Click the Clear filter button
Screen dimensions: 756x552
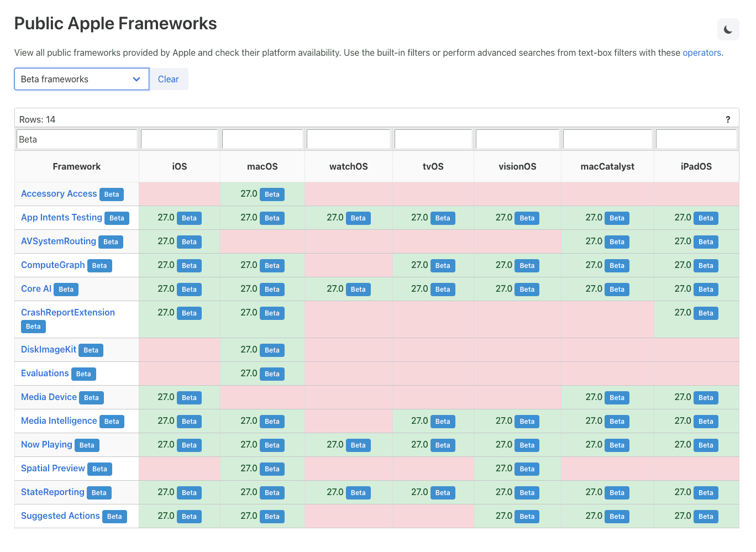tap(169, 79)
